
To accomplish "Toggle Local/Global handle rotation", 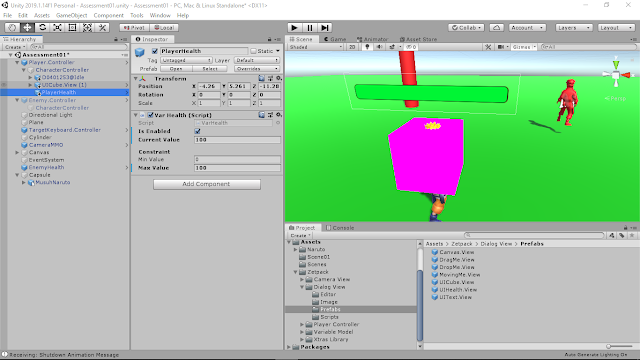I will 164,27.
